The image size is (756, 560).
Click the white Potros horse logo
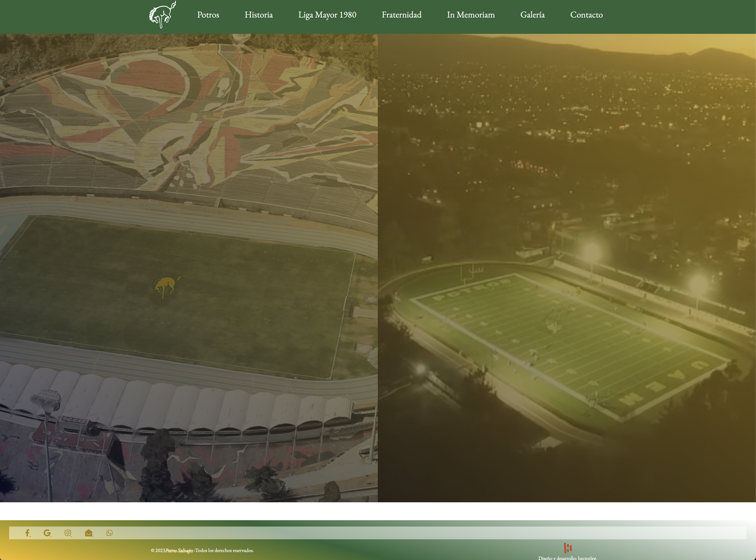[162, 15]
